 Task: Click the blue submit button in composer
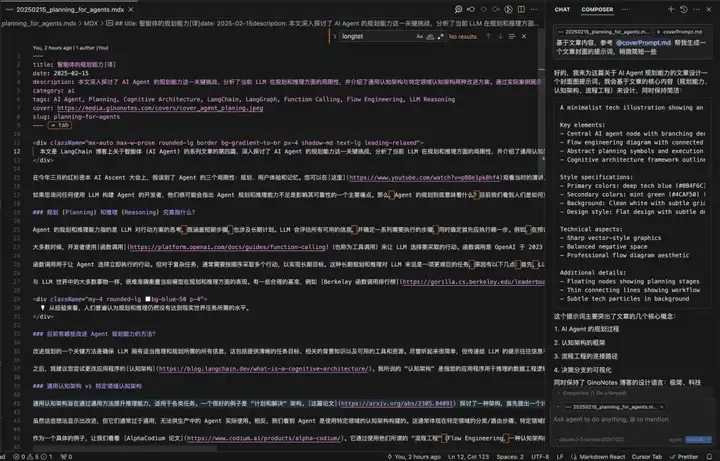pos(698,440)
